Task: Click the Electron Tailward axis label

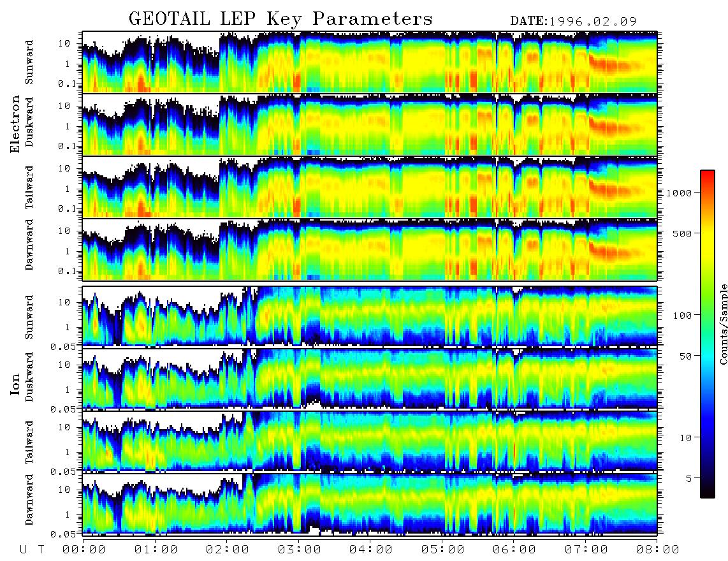Action: click(x=29, y=187)
